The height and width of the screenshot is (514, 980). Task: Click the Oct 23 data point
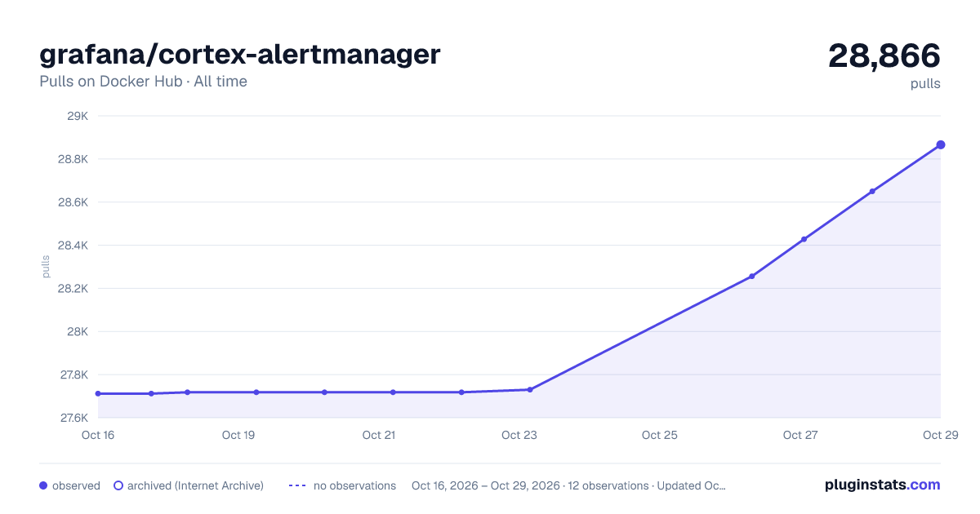pyautogui.click(x=530, y=389)
